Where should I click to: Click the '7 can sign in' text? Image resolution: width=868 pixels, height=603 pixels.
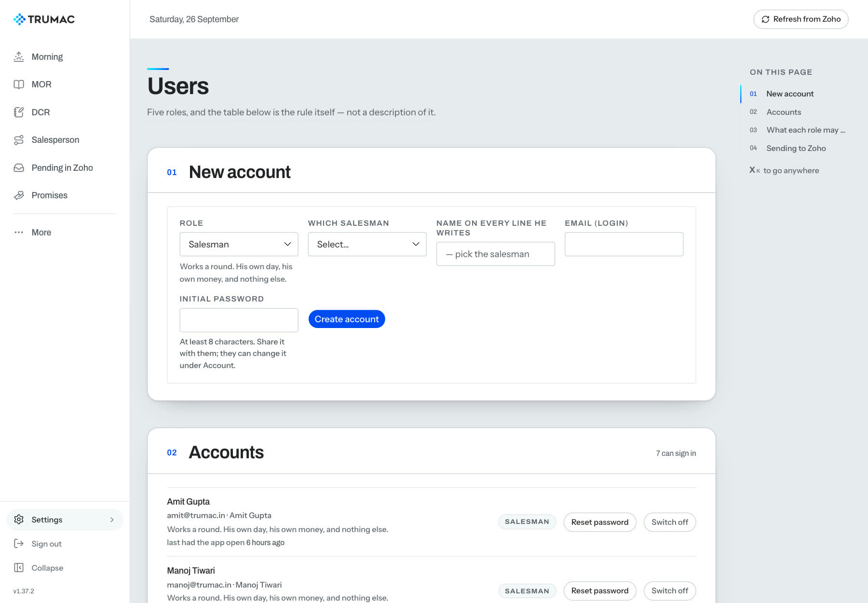(676, 453)
